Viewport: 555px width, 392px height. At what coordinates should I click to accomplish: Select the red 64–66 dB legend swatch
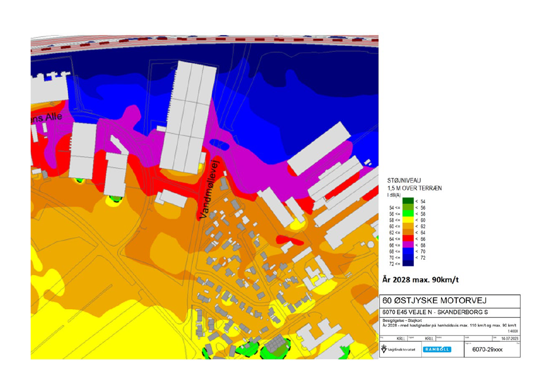coord(408,238)
